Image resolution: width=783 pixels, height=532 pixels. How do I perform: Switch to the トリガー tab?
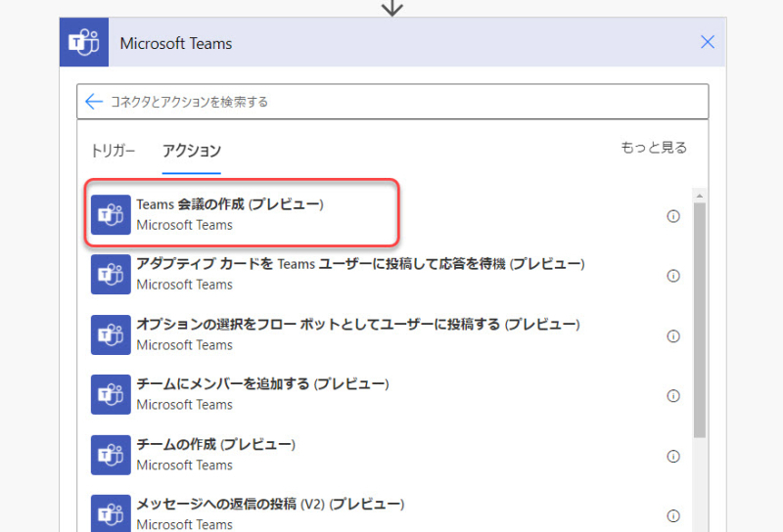coord(113,151)
